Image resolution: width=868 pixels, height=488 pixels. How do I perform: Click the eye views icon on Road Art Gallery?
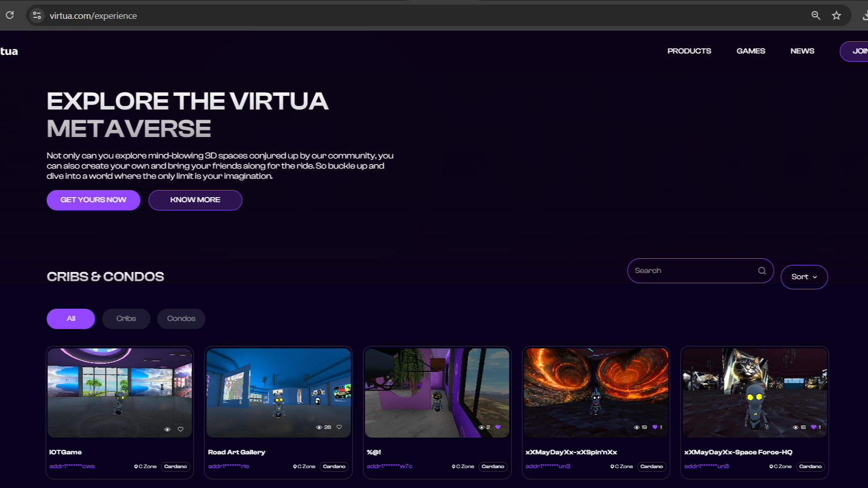pyautogui.click(x=319, y=427)
